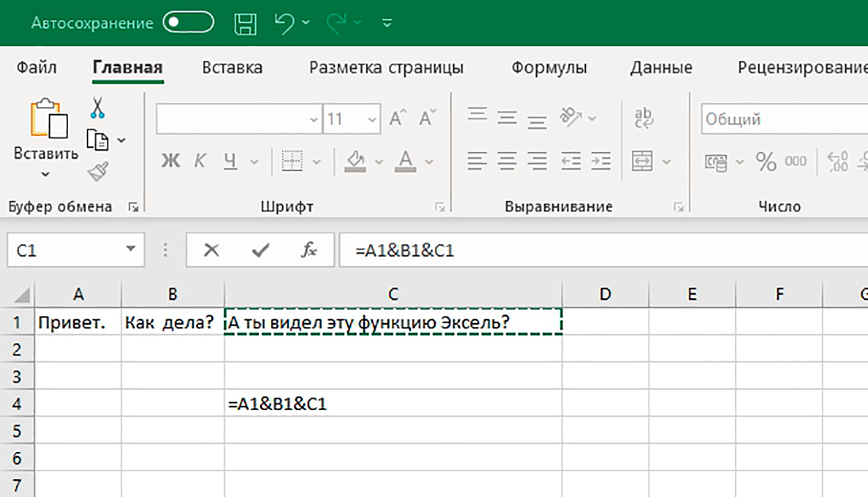Open Выравнивание dialog launcher
The image size is (868, 497).
pyautogui.click(x=679, y=207)
